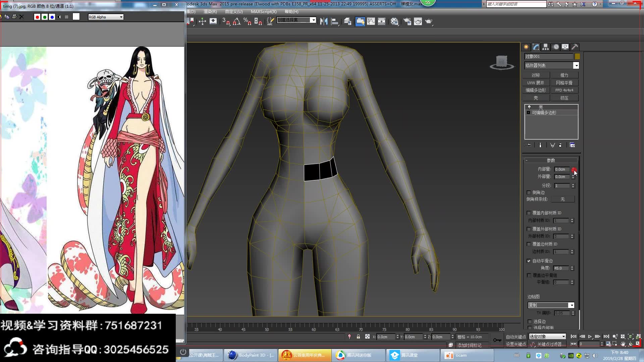Toggle the Angle Snap icon
This screenshot has width=644, height=362.
tap(236, 21)
